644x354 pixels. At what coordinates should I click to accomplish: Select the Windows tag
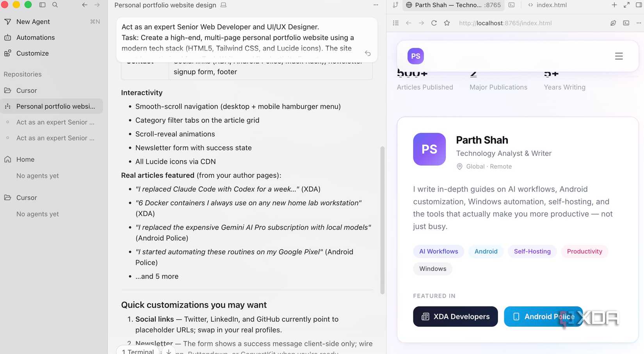tap(433, 269)
